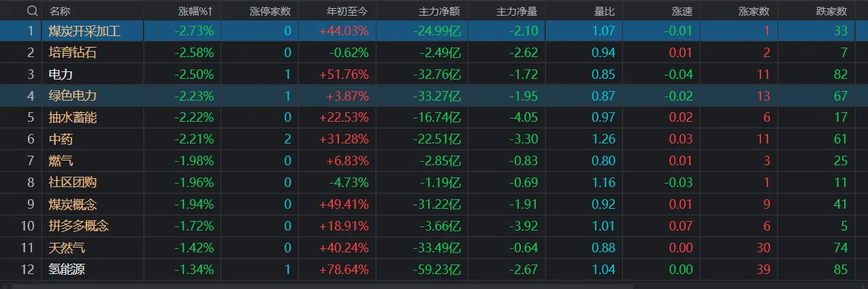Open the 拼多多概念 sector

79,226
